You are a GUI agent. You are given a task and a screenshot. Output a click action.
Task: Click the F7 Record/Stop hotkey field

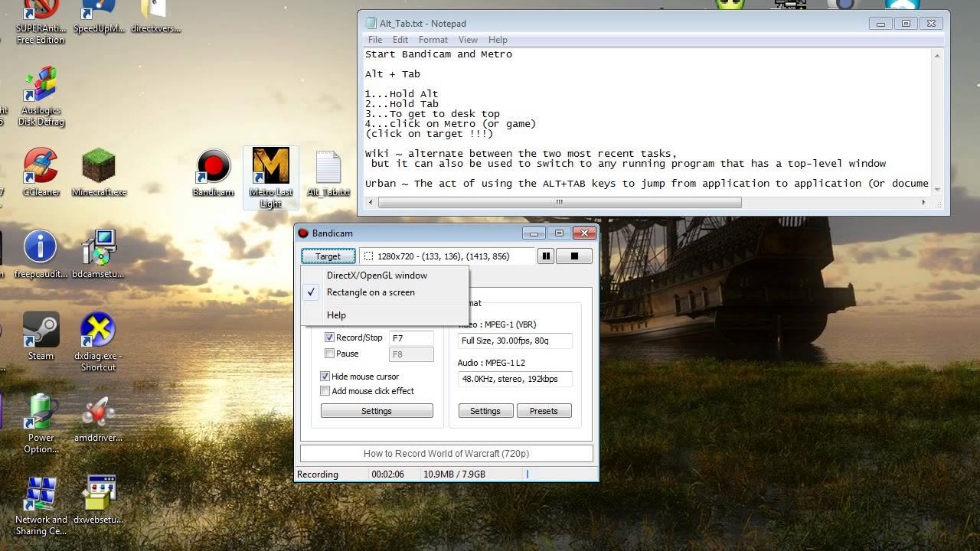pos(411,337)
